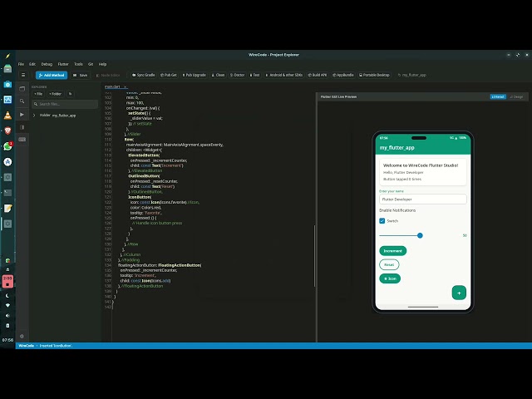
Task: Expand the my_flutter_app folder
Action: [34, 116]
